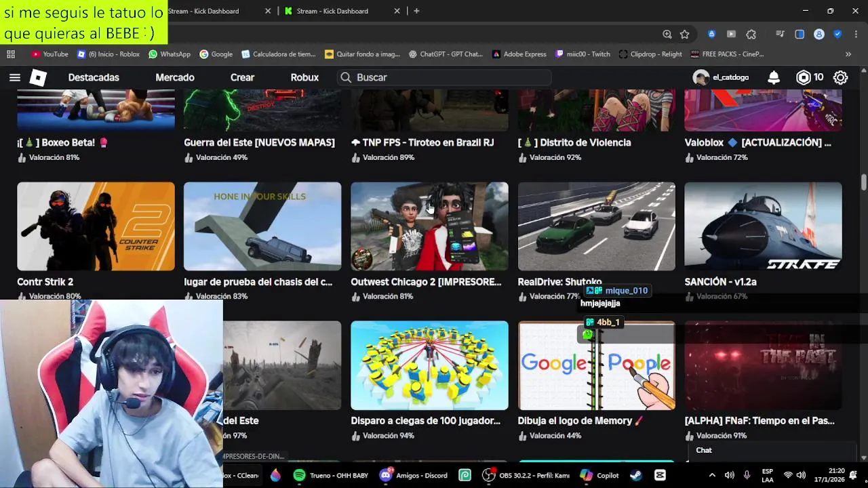
Task: Open the Chrome three-dot menu
Action: click(857, 34)
